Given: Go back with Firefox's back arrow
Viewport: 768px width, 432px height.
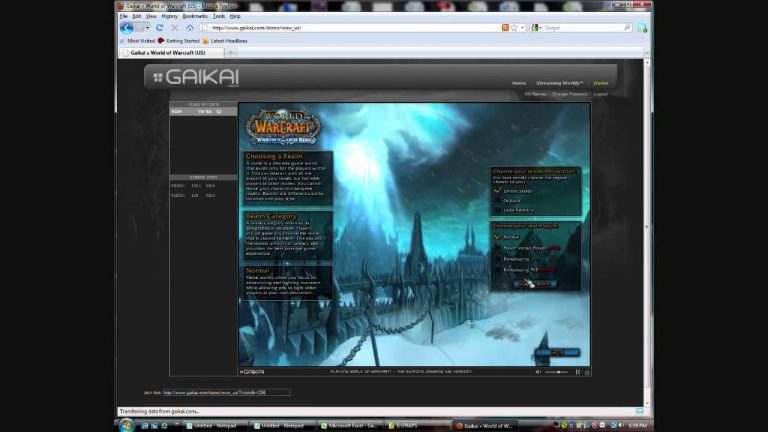Looking at the screenshot, I should (x=126, y=28).
